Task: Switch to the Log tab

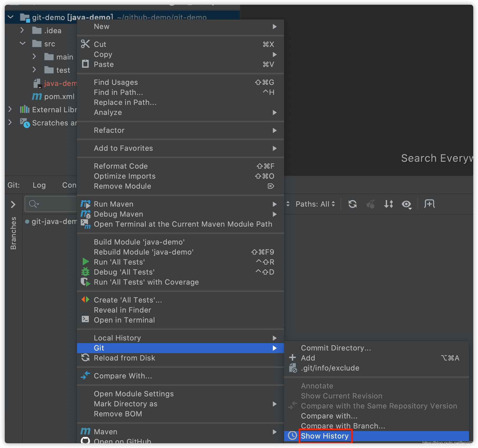Action: point(39,185)
